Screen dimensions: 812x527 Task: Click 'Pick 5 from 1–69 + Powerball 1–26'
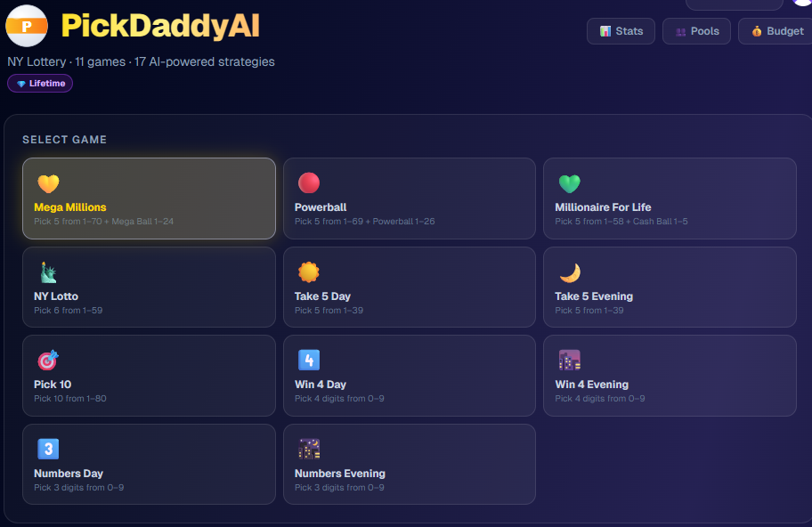coord(364,222)
